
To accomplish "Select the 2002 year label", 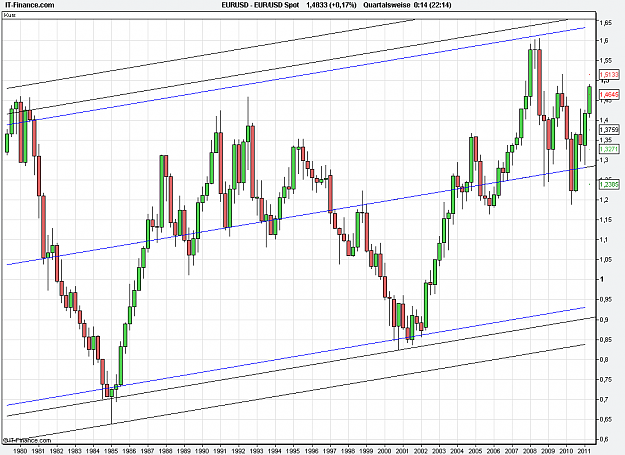I will tap(421, 451).
